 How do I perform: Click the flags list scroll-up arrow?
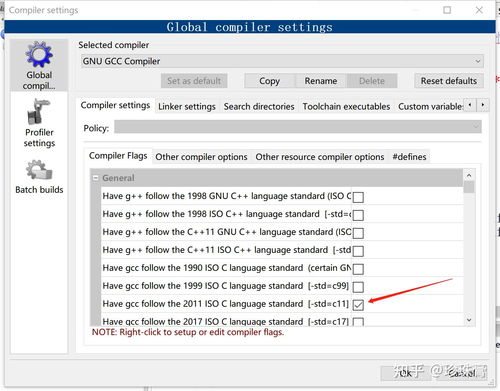coord(469,175)
